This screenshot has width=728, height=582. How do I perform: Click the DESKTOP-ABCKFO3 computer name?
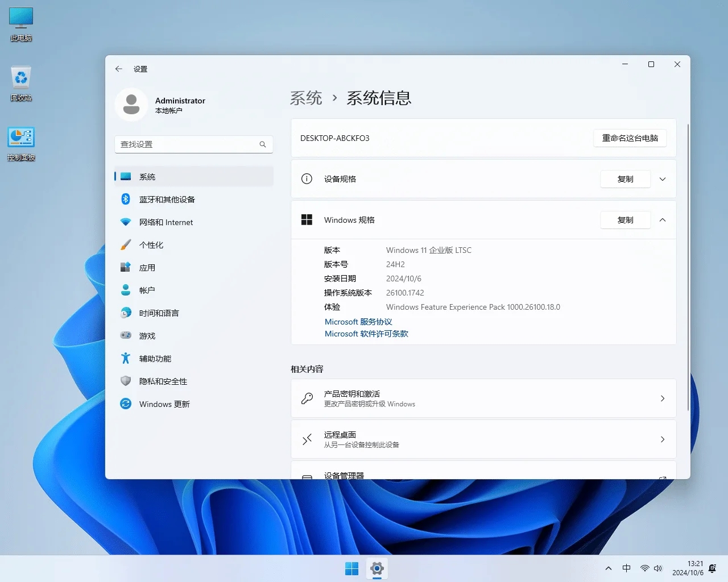coord(335,138)
